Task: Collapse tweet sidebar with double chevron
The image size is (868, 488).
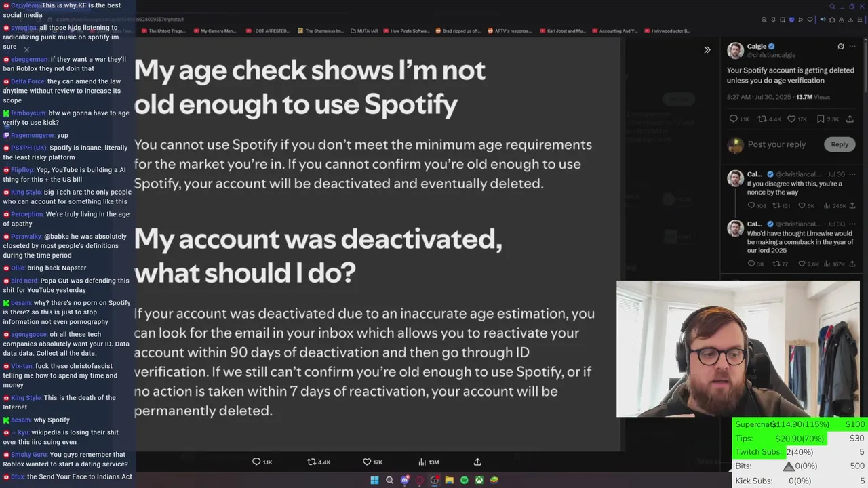Action: pos(707,49)
